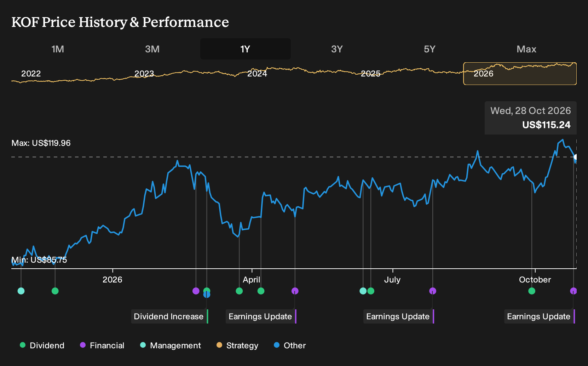Open the Earnings Update label near July
Viewport: 588px width, 366px height.
coord(399,316)
